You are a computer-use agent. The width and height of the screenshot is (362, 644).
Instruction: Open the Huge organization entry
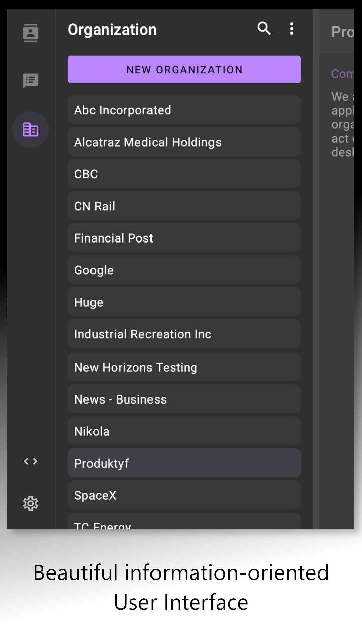pyautogui.click(x=184, y=302)
